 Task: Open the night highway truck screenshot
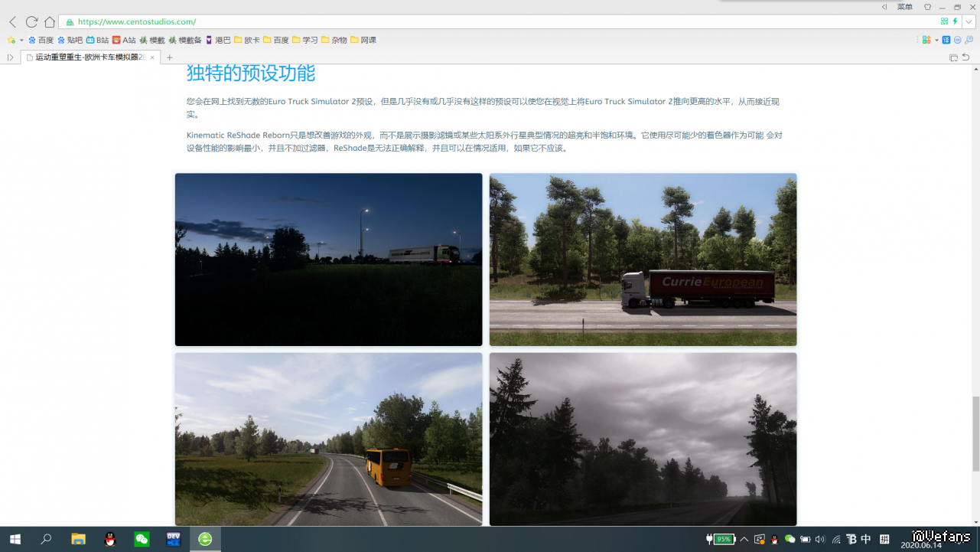tap(329, 260)
